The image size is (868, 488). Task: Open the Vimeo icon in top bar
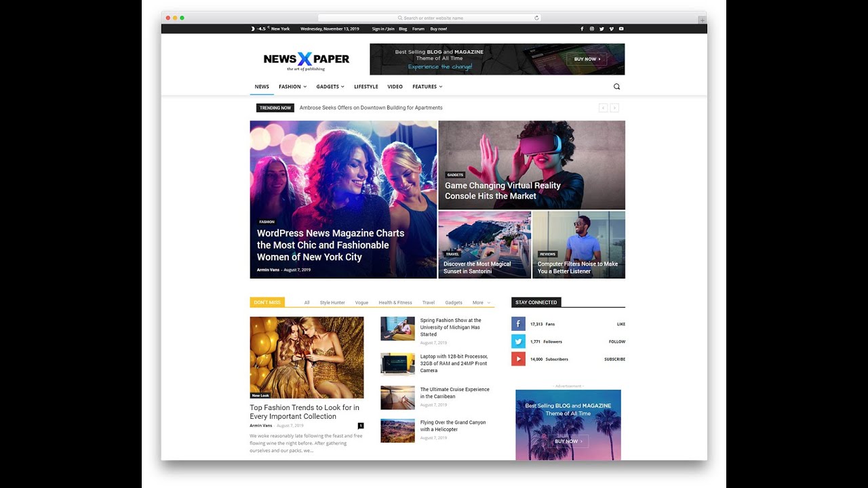point(611,29)
